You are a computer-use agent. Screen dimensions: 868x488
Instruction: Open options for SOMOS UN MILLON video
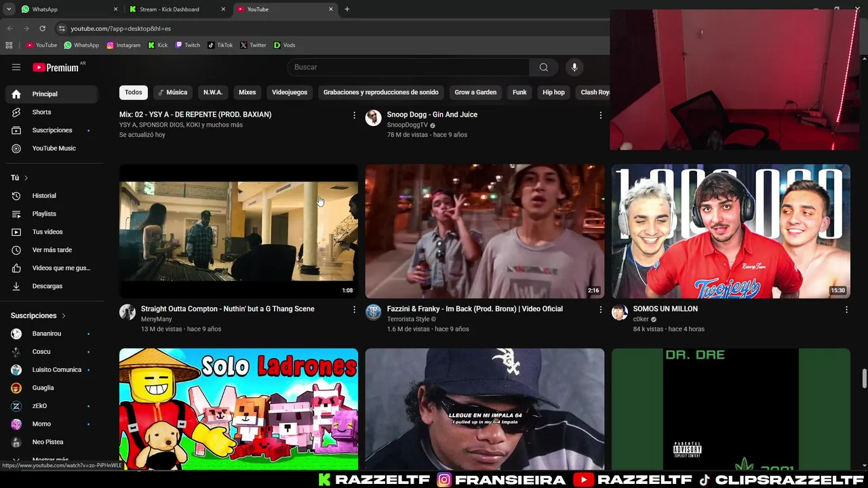846,310
